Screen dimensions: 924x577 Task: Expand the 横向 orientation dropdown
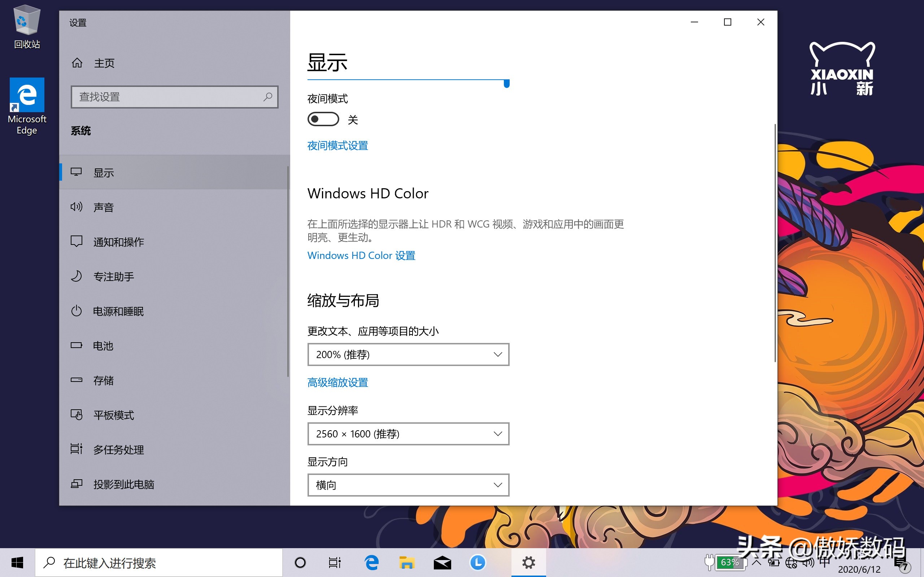pos(408,485)
